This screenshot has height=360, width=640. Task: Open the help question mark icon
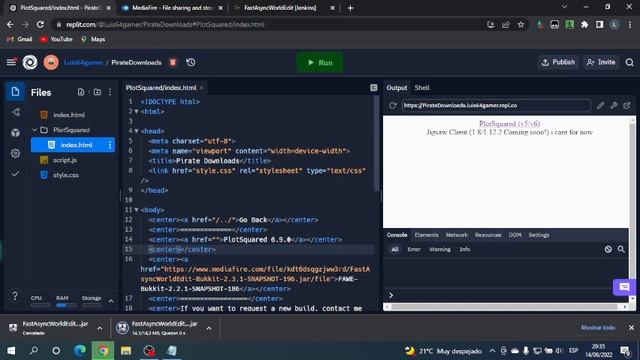pos(15,296)
